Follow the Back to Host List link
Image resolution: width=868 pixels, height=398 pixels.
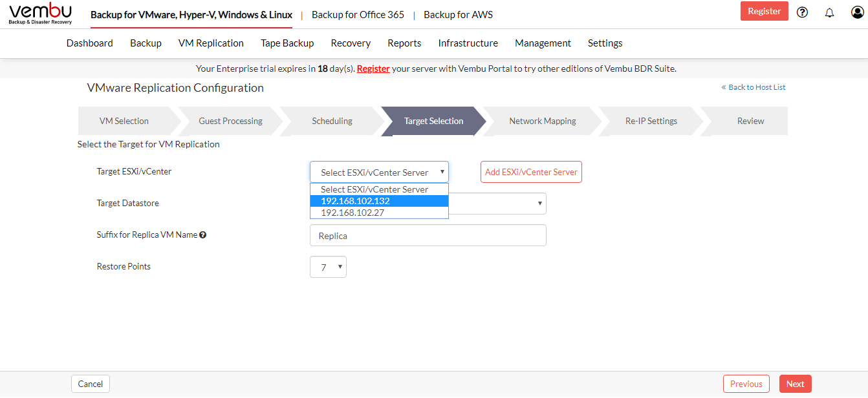tap(754, 87)
